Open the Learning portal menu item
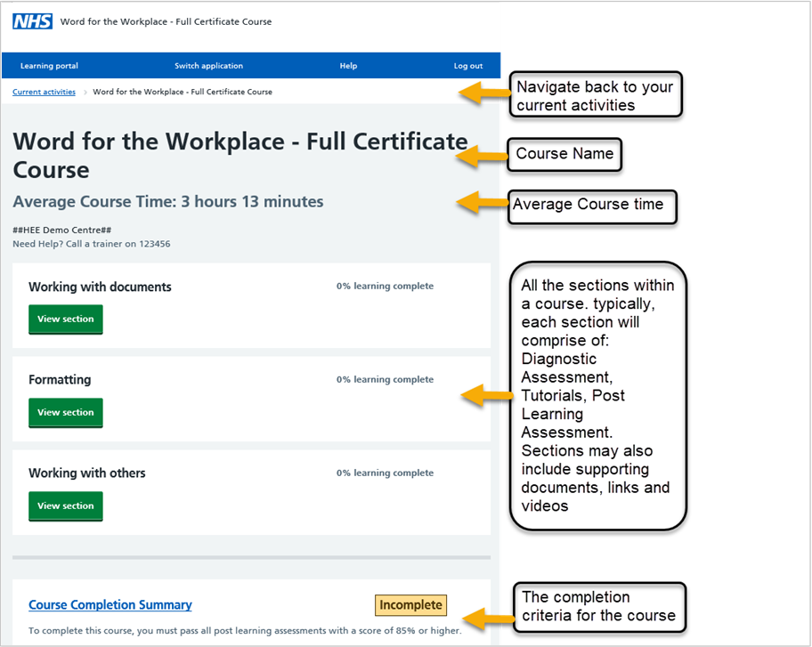The image size is (812, 647). pos(49,66)
